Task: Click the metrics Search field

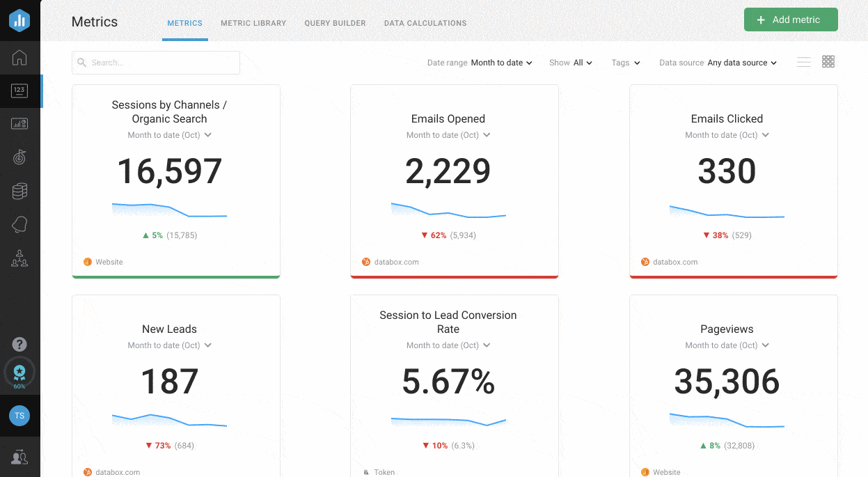Action: point(156,63)
